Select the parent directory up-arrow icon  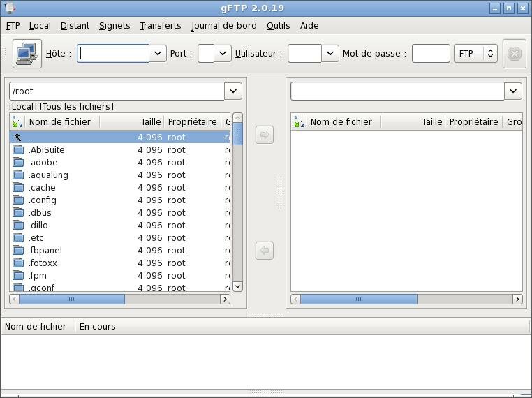pos(18,137)
